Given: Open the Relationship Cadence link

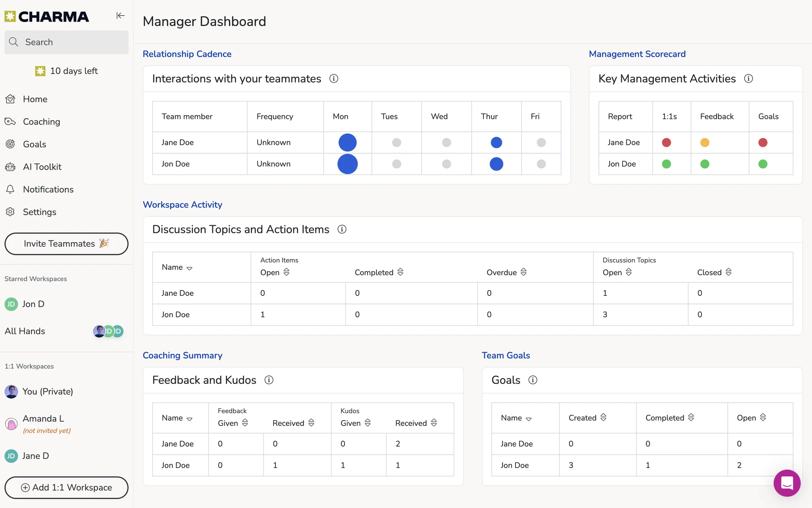Looking at the screenshot, I should point(187,54).
